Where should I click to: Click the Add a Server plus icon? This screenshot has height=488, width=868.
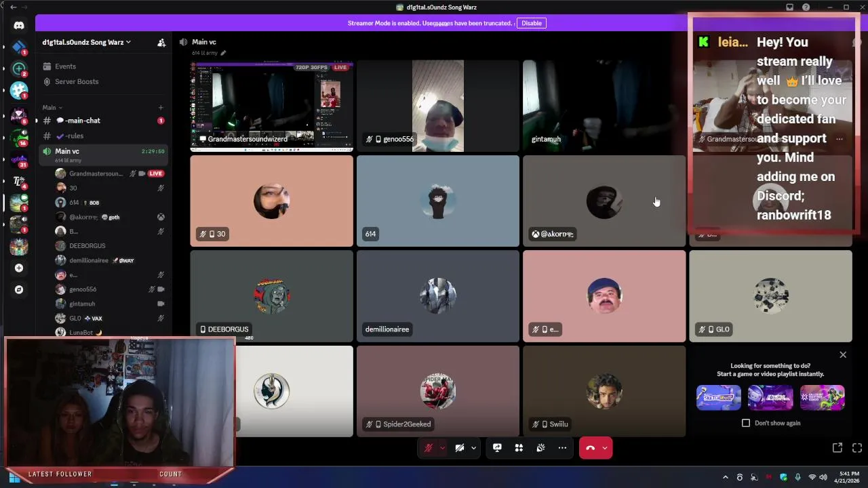pyautogui.click(x=19, y=268)
